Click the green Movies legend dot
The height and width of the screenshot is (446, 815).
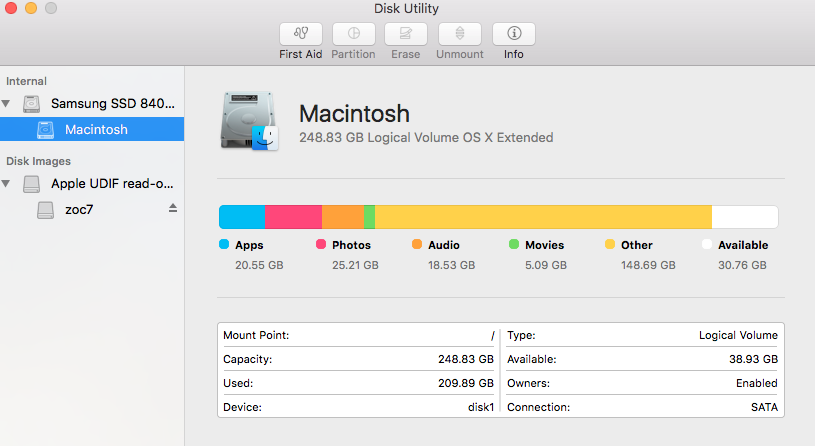tap(514, 244)
